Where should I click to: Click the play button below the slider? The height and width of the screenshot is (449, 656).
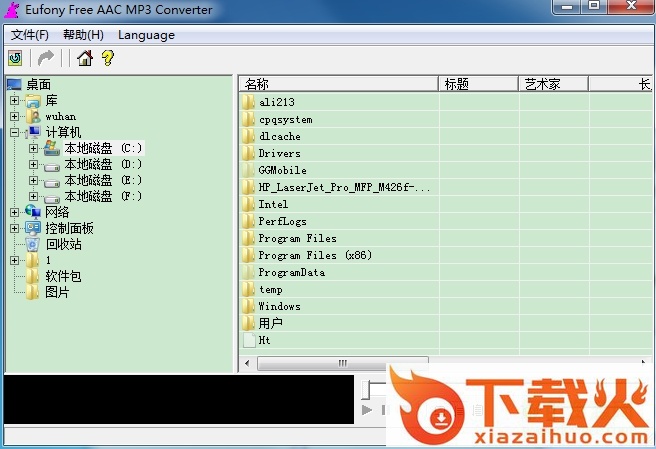click(367, 410)
